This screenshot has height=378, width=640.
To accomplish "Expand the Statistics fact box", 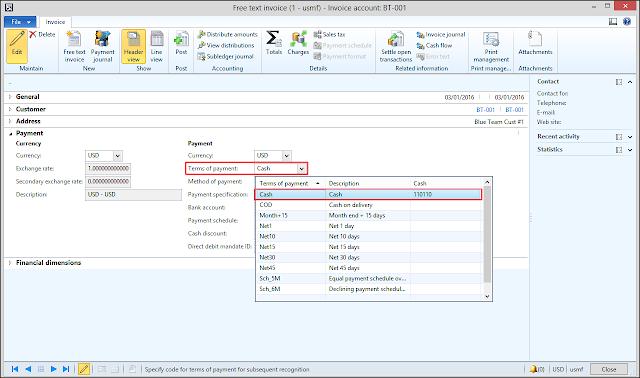I will [630, 150].
